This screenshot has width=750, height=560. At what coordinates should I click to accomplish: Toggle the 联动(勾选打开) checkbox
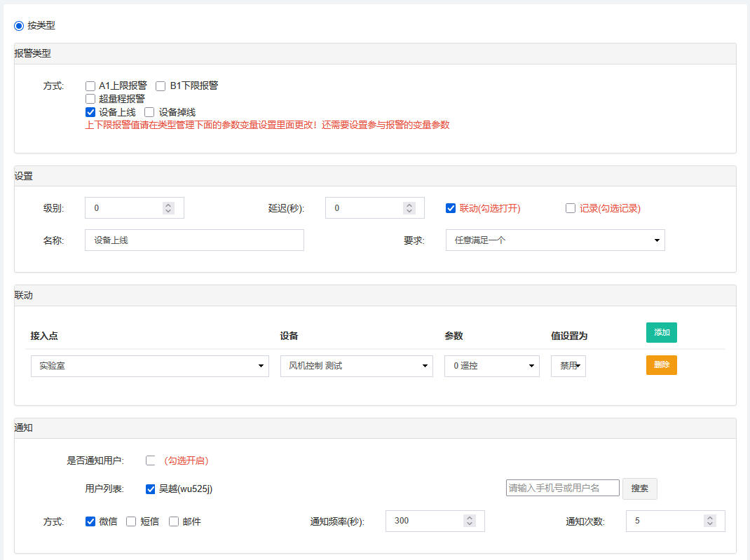tap(451, 208)
